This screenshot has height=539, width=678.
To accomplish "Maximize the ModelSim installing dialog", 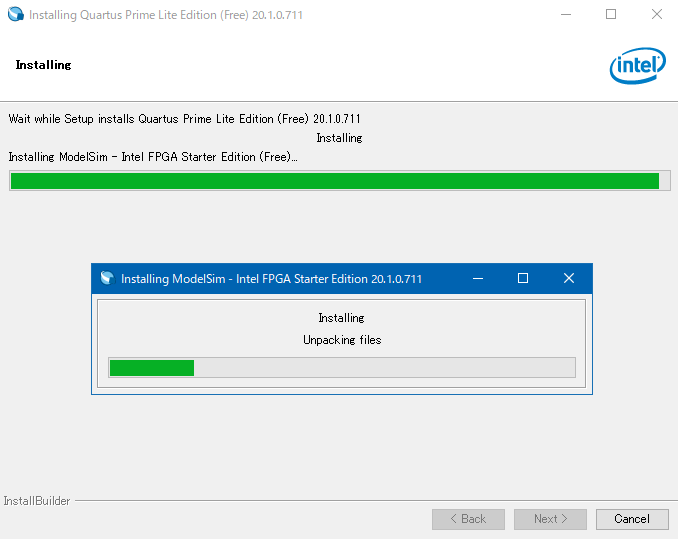I will click(x=522, y=278).
